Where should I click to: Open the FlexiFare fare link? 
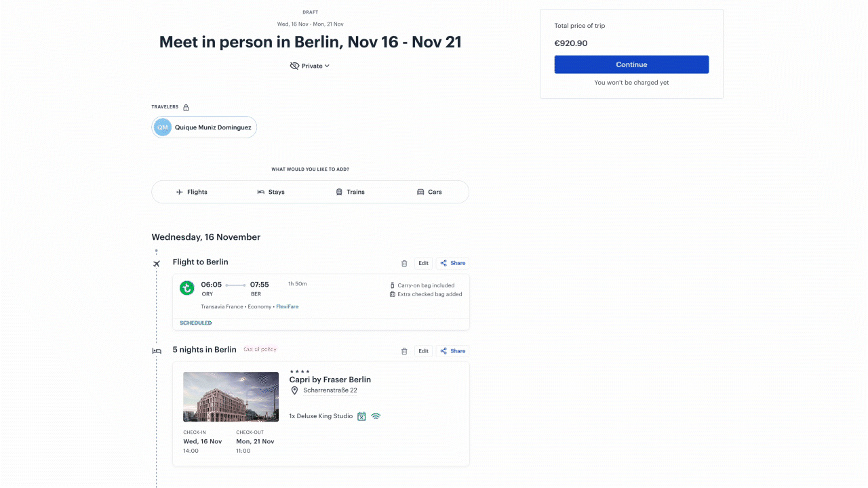[x=287, y=307]
